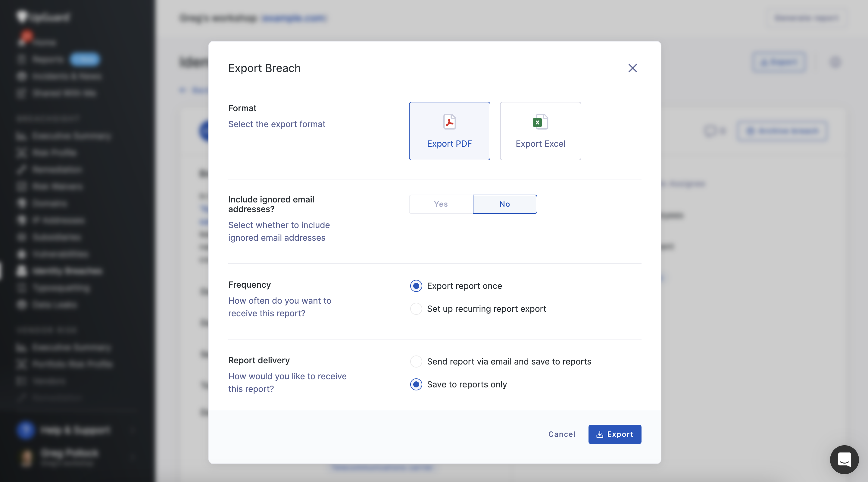The image size is (868, 482).
Task: Cancel the export dialog
Action: click(x=562, y=434)
